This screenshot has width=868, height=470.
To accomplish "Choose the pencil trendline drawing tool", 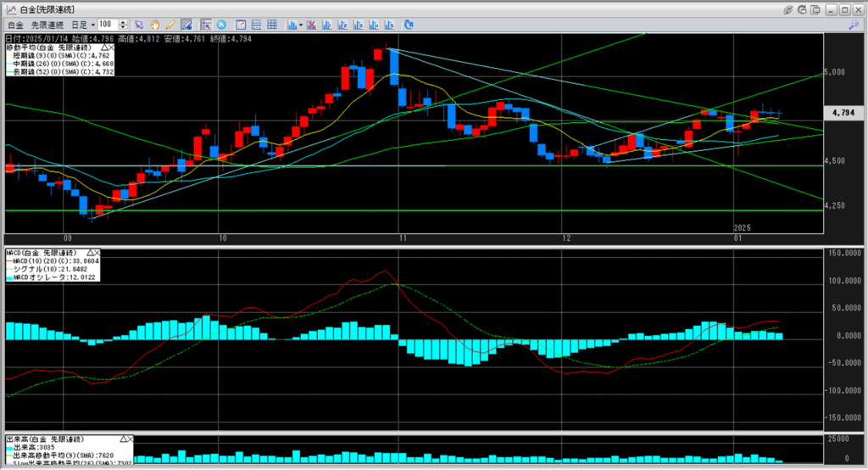I will pyautogui.click(x=170, y=25).
